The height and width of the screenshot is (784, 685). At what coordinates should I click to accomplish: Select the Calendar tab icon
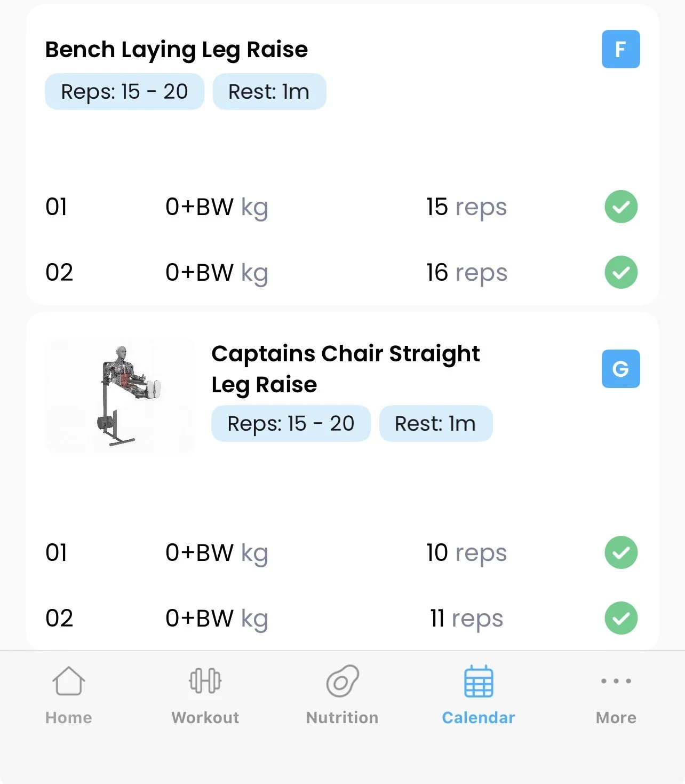pyautogui.click(x=479, y=682)
